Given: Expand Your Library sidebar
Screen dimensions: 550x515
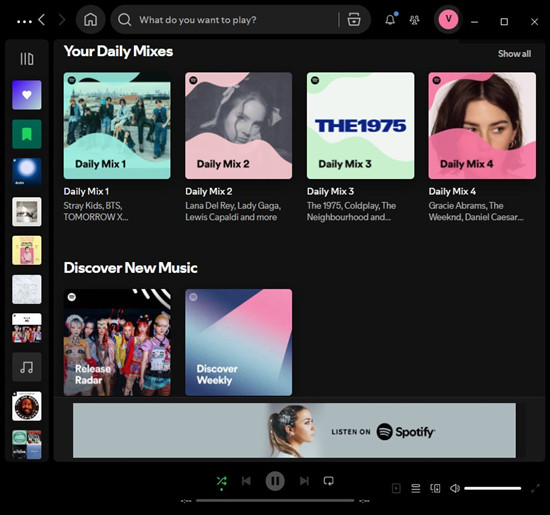Looking at the screenshot, I should (x=27, y=59).
